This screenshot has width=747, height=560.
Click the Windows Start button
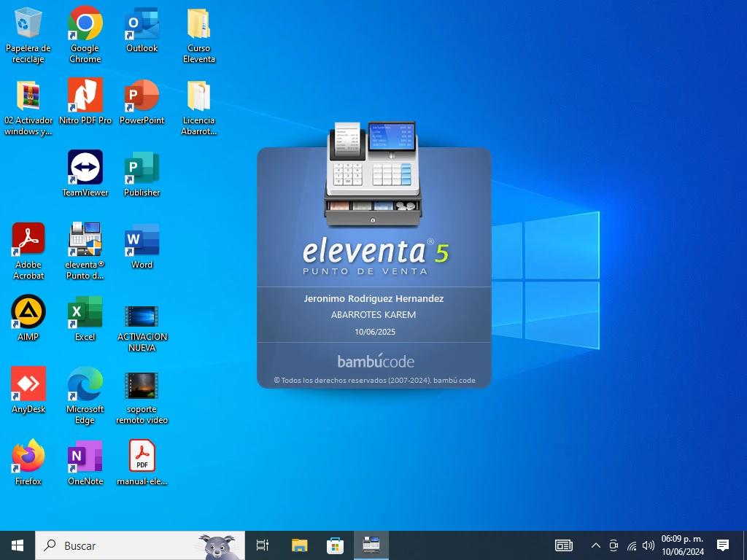click(18, 545)
